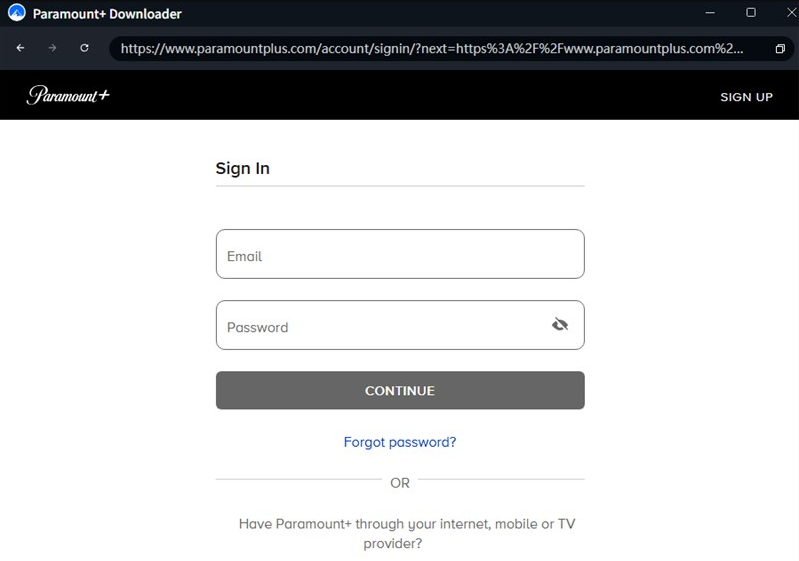Image resolution: width=799 pixels, height=561 pixels.
Task: Toggle password visibility with the eye icon
Action: [560, 325]
